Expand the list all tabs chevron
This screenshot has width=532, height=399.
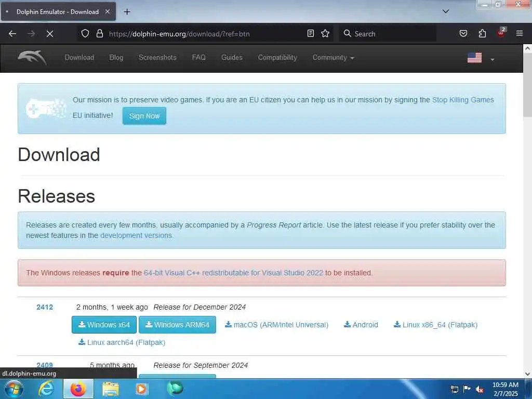446,11
